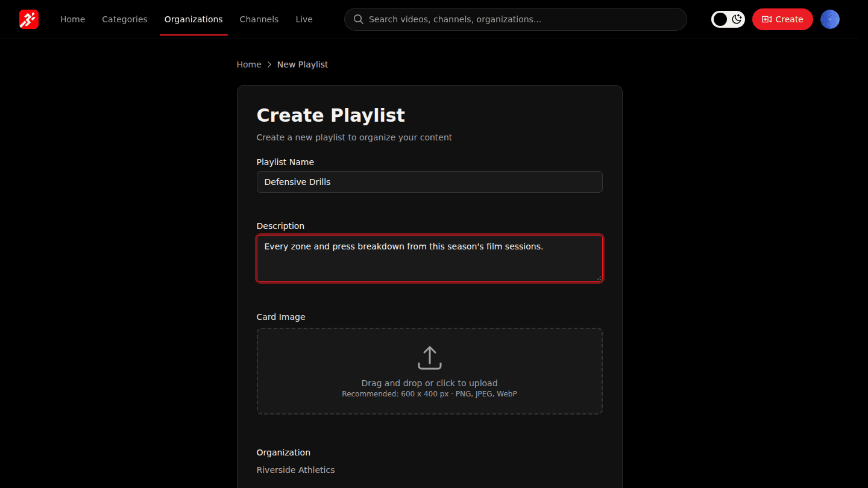868x488 pixels.
Task: Click the Riverside Athletics organization text
Action: click(295, 470)
